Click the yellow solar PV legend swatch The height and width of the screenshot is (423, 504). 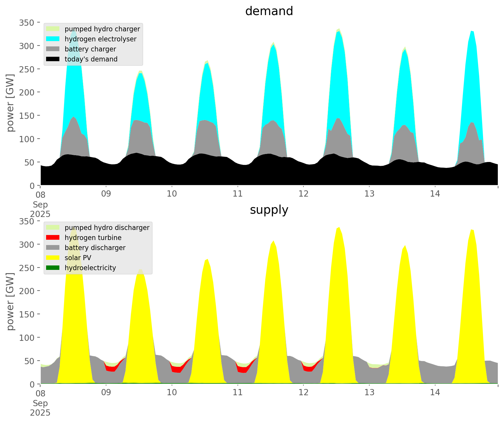coord(53,258)
